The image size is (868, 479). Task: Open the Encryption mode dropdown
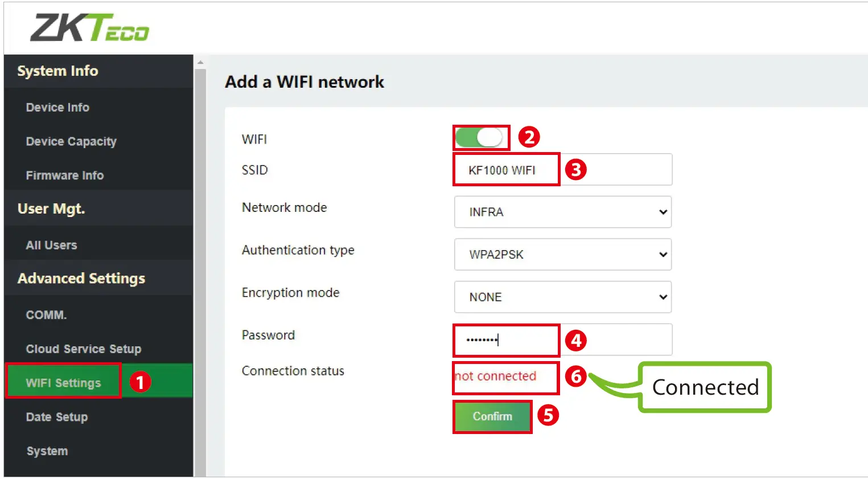tap(562, 297)
